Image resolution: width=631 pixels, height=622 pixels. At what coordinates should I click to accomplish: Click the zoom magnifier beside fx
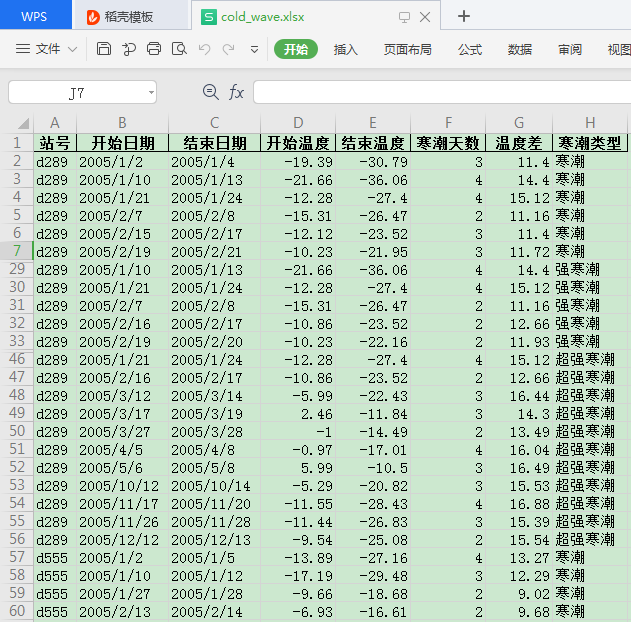pos(210,92)
